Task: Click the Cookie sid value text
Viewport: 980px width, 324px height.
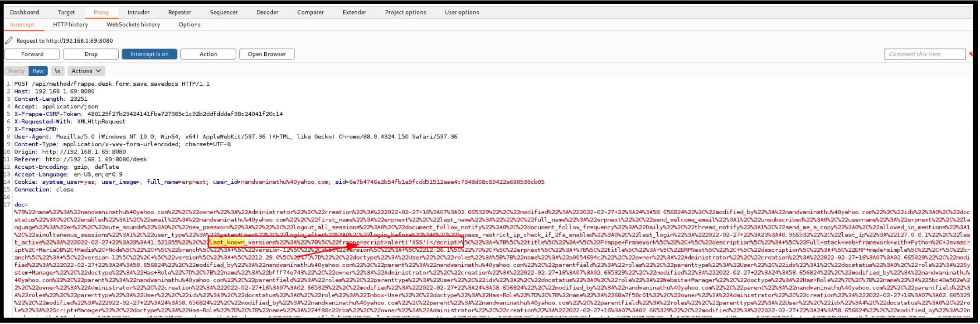Action: (446, 182)
